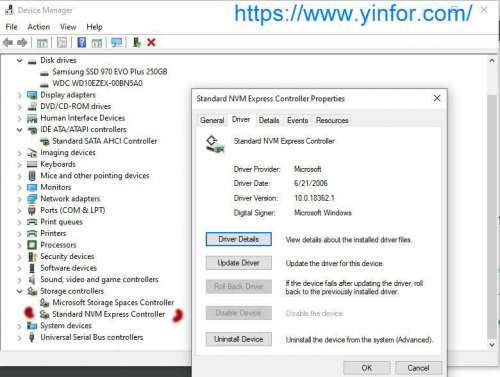The image size is (500, 377).
Task: Click the Scan for hardware changes monitor icon
Action: [x=117, y=43]
